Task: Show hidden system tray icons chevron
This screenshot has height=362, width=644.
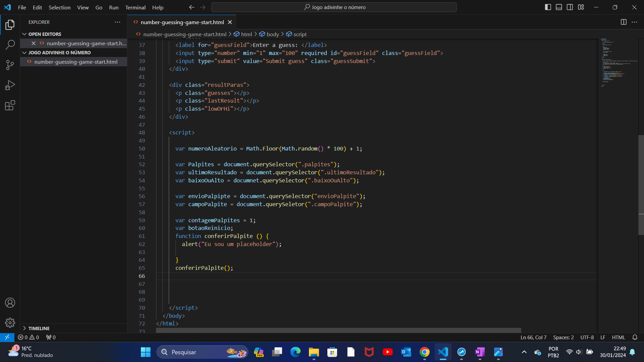Action: [x=524, y=352]
